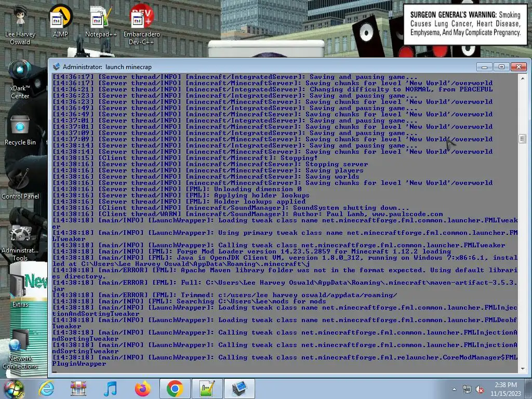This screenshot has width=532, height=399.
Task: Open the blue music note taskbar icon
Action: pyautogui.click(x=110, y=389)
